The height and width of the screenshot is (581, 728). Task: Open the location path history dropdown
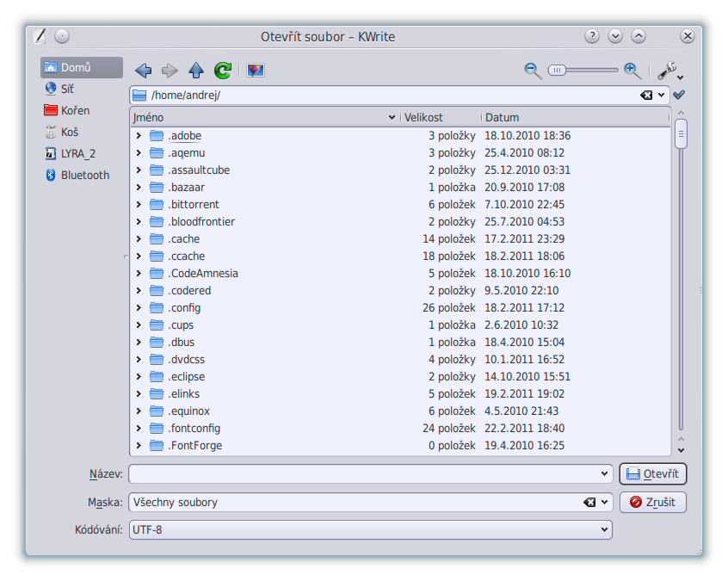point(661,96)
